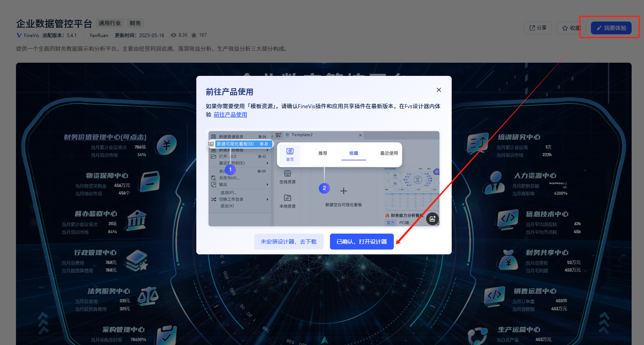The height and width of the screenshot is (345, 644).
Task: Click the 督办监察中心 building icon
Action: (136, 220)
